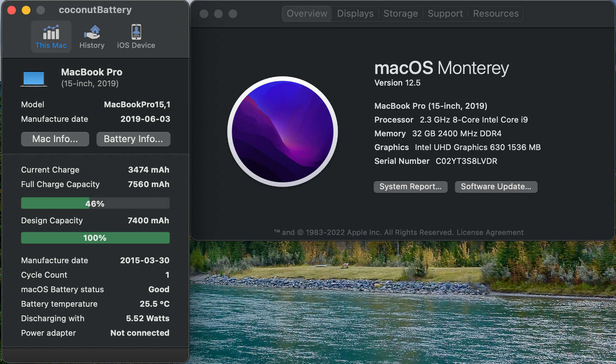Click the macOS Monterey logo image
The image size is (616, 364).
coord(282,132)
